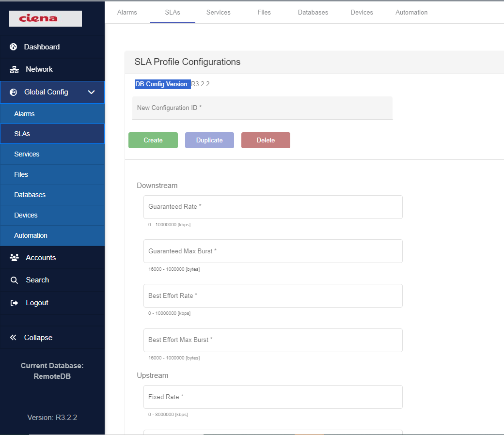Open Automation submenu in sidebar

pyautogui.click(x=52, y=235)
